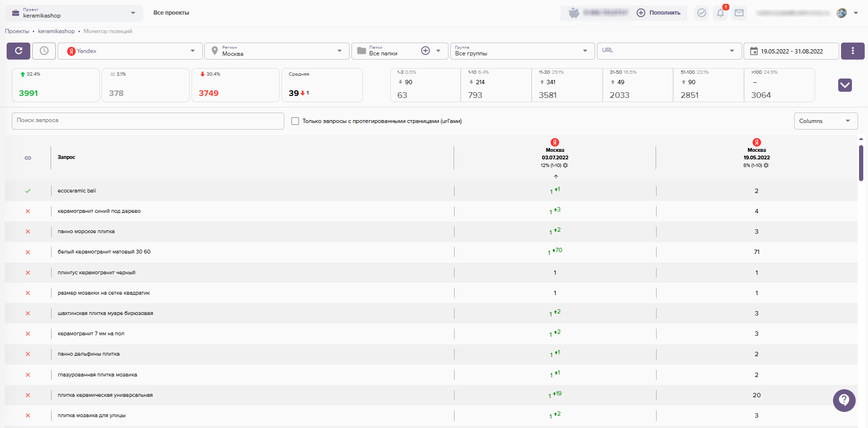The image size is (868, 428).
Task: Open the Проекты breadcrumb link
Action: [17, 31]
